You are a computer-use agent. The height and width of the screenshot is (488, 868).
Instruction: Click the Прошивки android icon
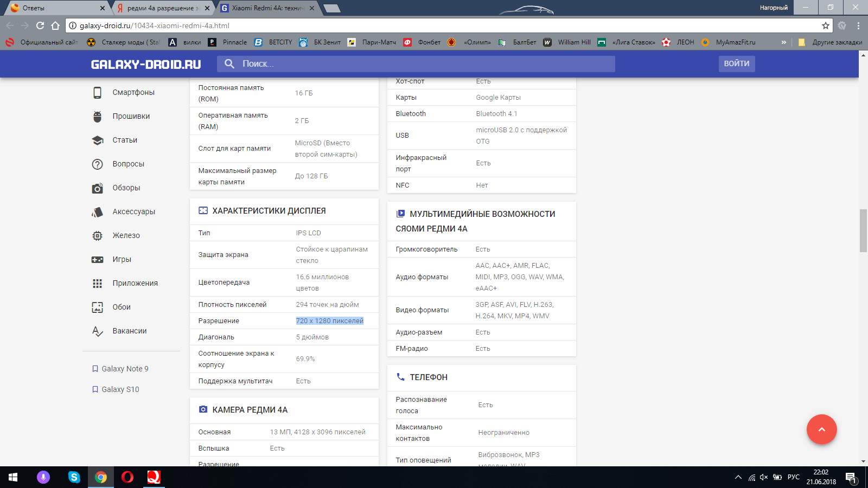coord(97,117)
